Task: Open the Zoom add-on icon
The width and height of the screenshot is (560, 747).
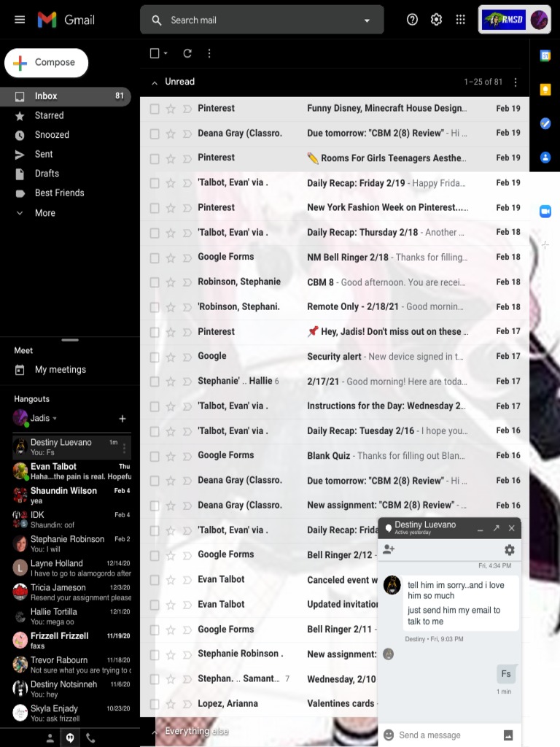Action: pyautogui.click(x=545, y=211)
